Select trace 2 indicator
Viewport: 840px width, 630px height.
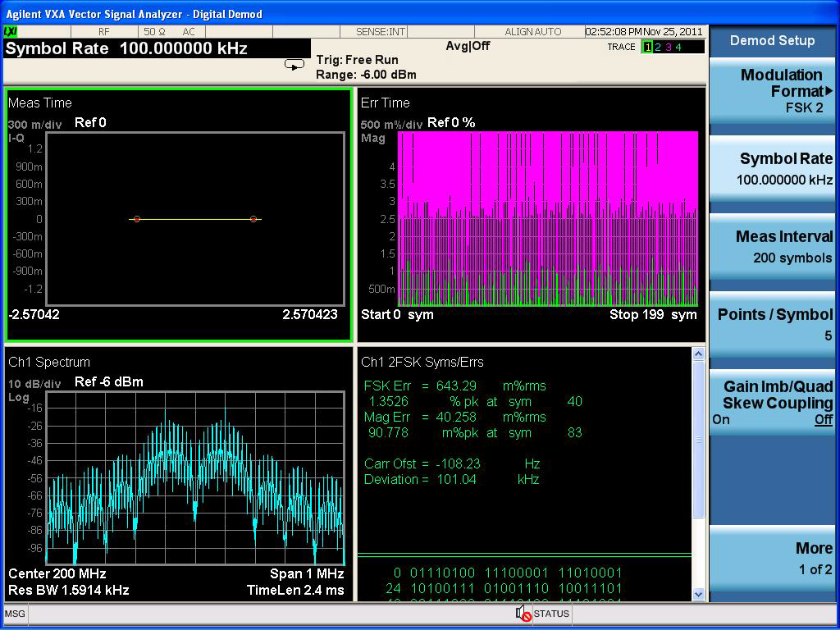pos(658,47)
